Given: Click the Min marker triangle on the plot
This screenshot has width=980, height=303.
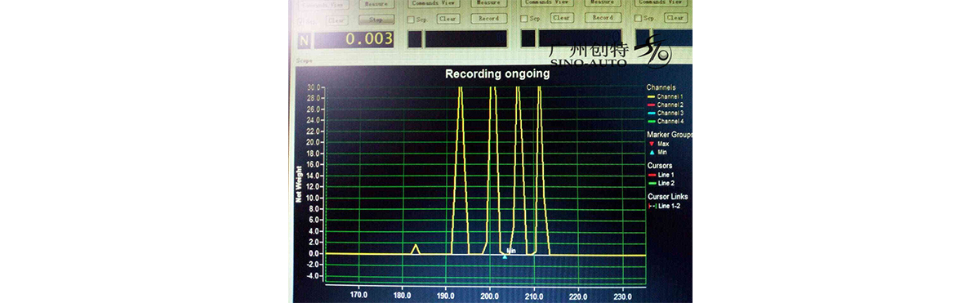Looking at the screenshot, I should tap(505, 256).
